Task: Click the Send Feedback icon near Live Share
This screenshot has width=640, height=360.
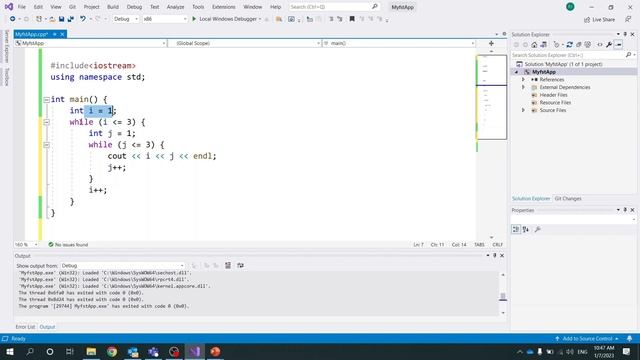Action: [628, 19]
